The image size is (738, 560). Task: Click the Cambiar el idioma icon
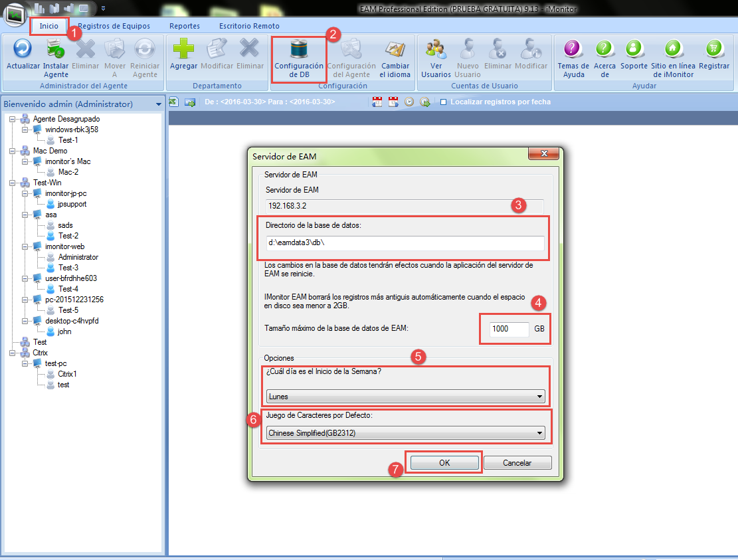(395, 49)
